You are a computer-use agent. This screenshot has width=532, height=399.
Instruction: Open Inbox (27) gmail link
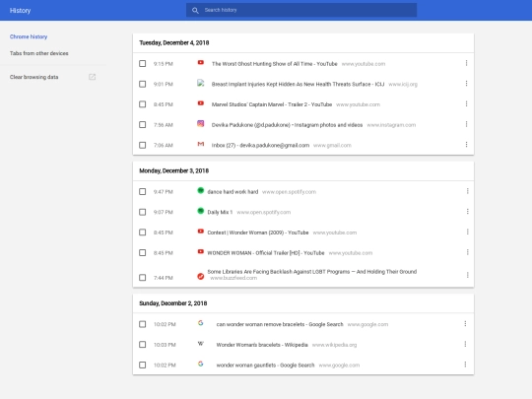[x=260, y=145]
